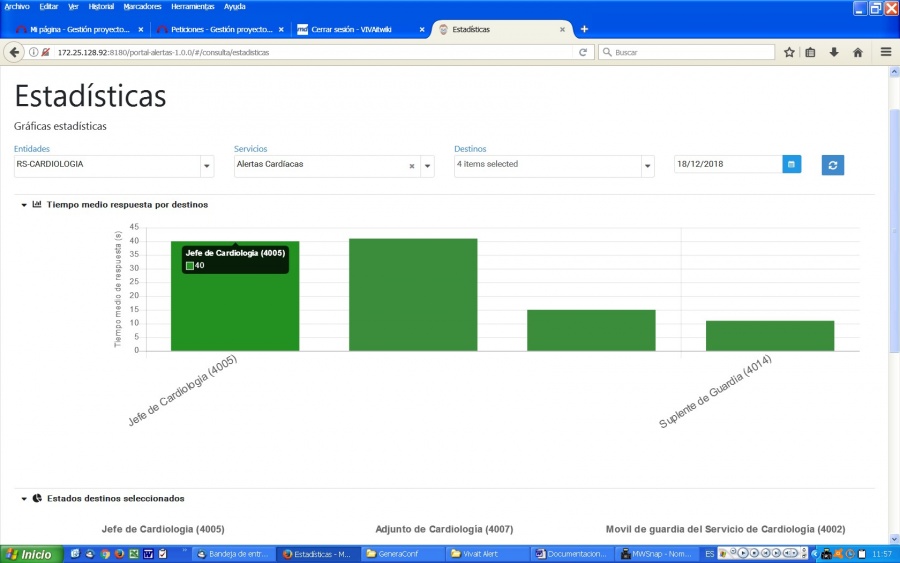The width and height of the screenshot is (900, 563).
Task: Click the Adjunto de Cardiología green bar
Action: pos(413,294)
